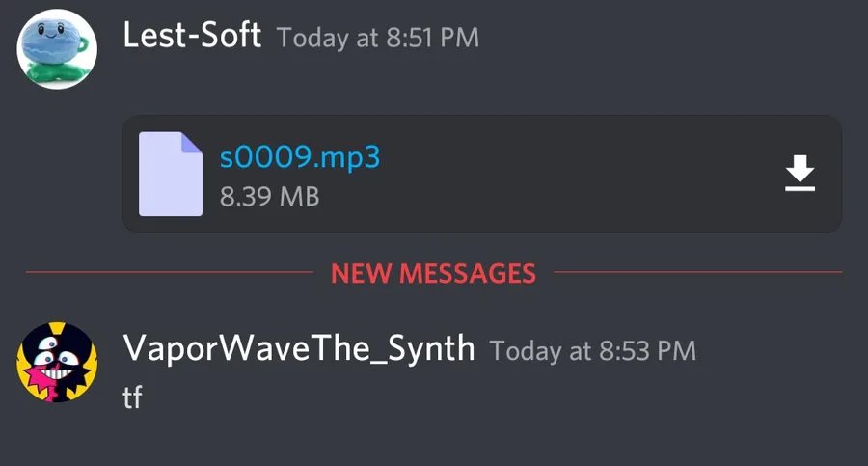This screenshot has height=466, width=868.
Task: Click the lavender file document icon
Action: 171,174
